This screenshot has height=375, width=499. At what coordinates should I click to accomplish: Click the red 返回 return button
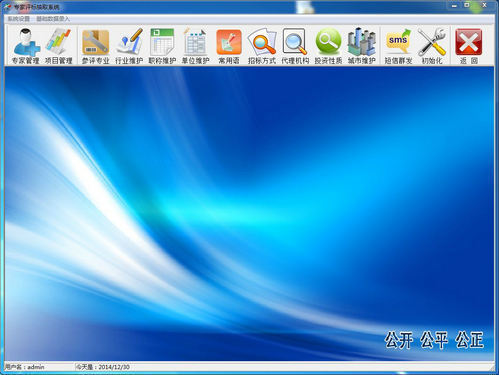469,46
